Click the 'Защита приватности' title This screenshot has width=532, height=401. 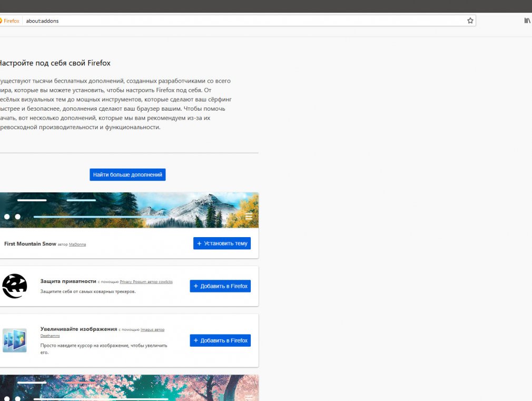coord(68,281)
